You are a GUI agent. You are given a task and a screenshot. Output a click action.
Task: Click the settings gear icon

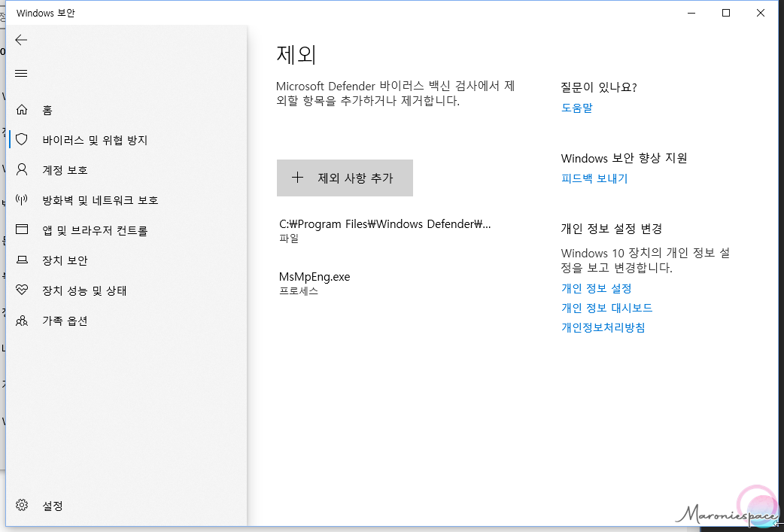click(22, 505)
